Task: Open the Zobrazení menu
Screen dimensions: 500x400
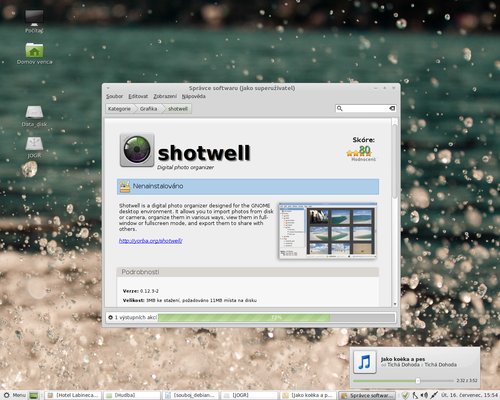Action: click(165, 96)
